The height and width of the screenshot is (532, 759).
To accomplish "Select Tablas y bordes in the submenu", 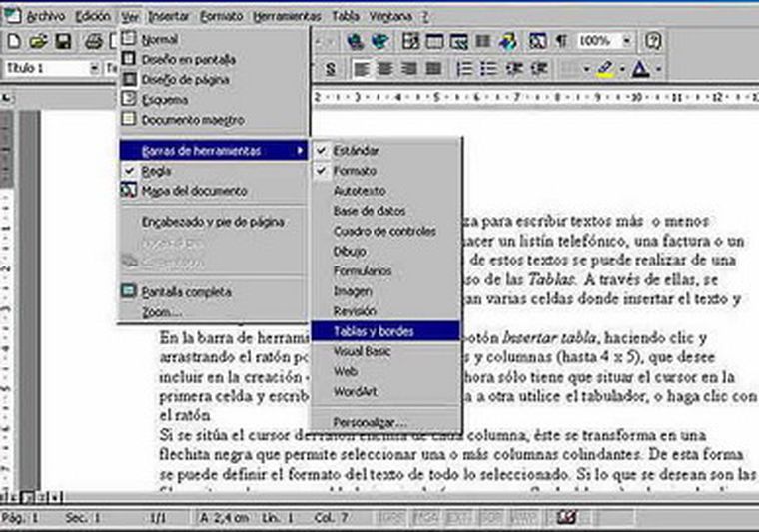I will [x=385, y=331].
